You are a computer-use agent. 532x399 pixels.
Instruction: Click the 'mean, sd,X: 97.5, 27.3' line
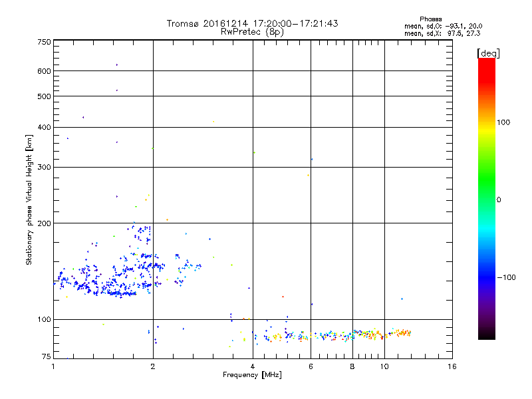click(x=442, y=34)
